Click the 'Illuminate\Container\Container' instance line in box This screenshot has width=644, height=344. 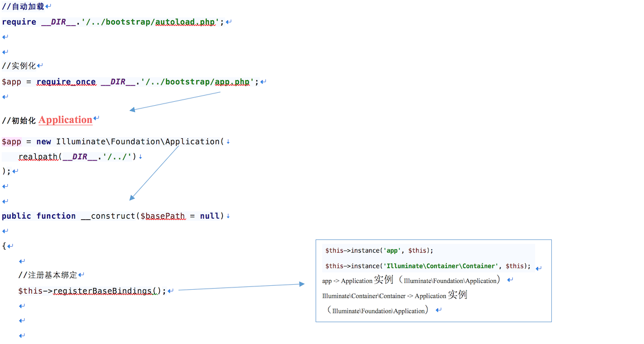point(428,266)
